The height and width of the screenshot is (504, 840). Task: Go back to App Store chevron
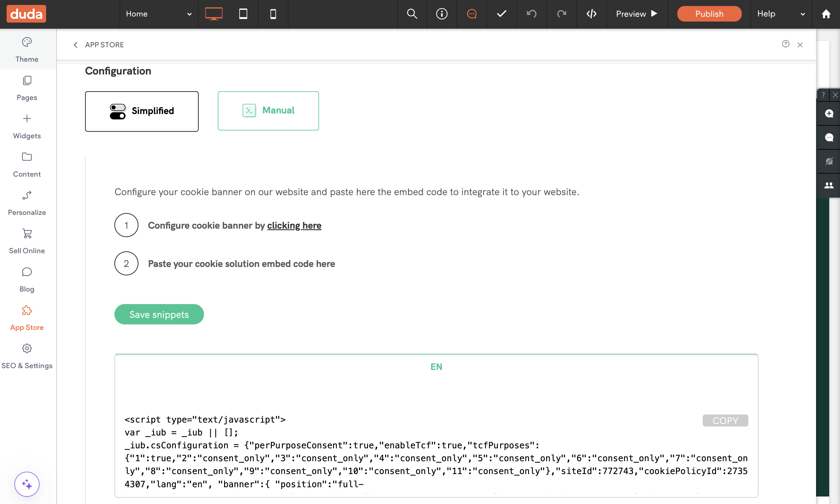75,45
